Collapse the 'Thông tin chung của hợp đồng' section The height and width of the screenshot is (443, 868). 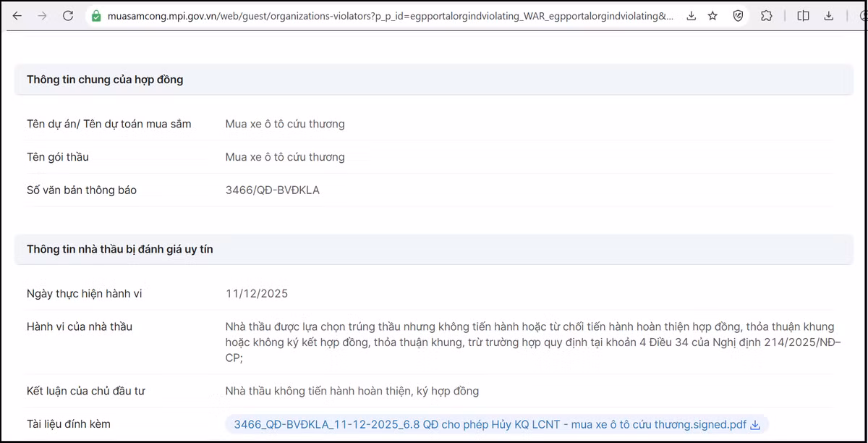tap(105, 80)
